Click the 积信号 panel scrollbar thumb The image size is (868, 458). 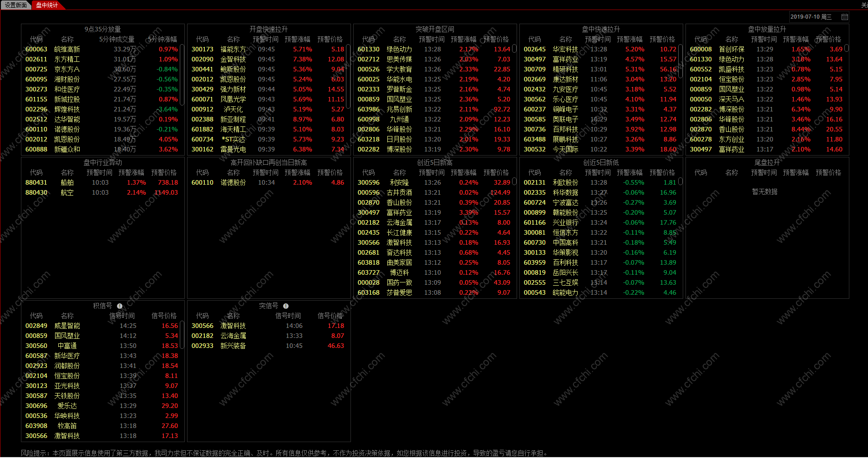tap(182, 335)
